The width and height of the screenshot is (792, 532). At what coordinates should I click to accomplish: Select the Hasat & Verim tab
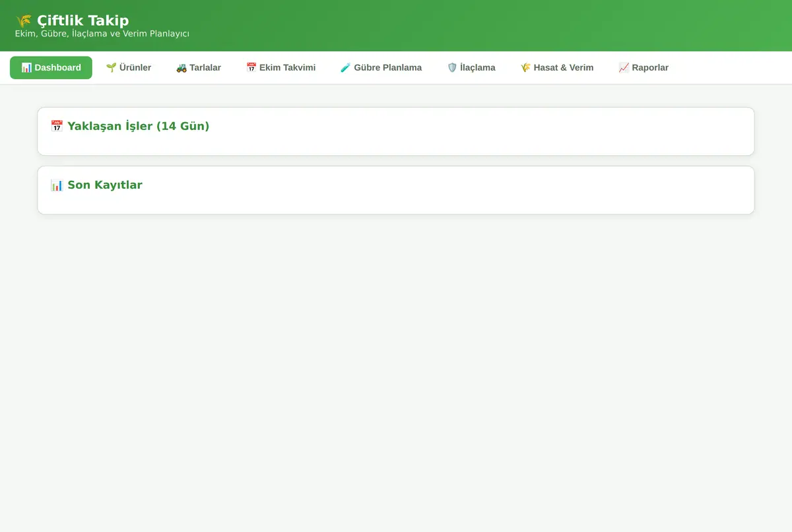tap(557, 67)
